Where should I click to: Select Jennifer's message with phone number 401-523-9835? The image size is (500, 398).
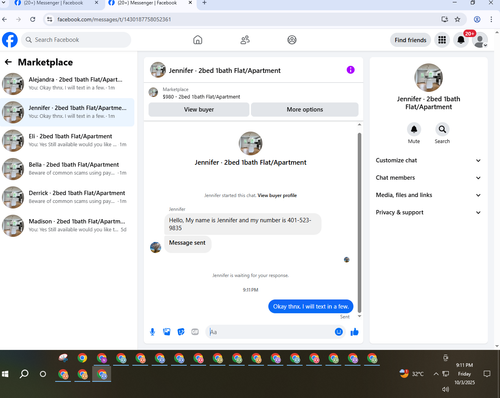243,224
